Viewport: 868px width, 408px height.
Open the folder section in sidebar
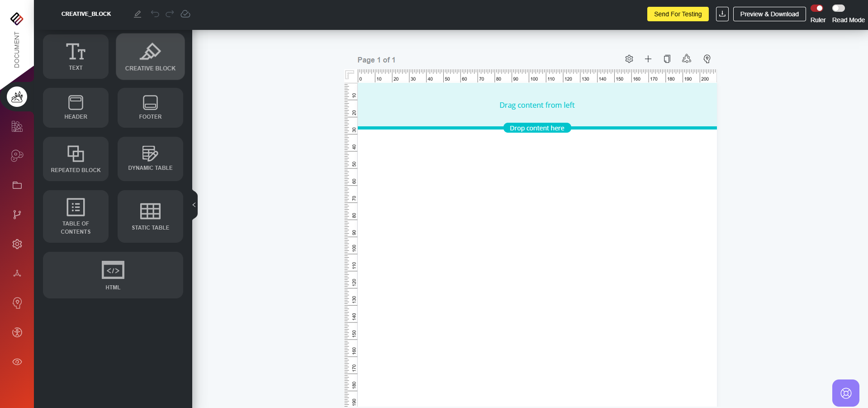coord(17,185)
